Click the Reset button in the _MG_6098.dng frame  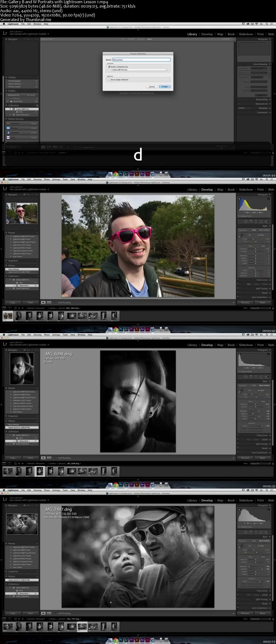pyautogui.click(x=263, y=458)
